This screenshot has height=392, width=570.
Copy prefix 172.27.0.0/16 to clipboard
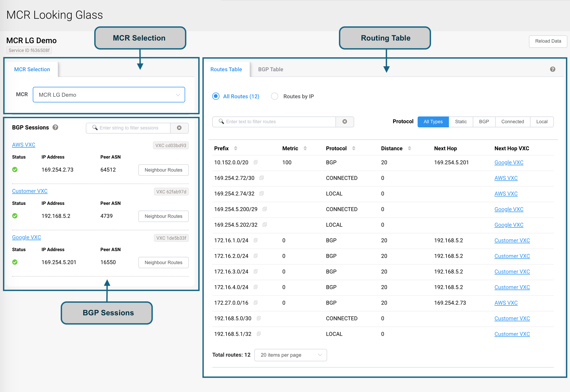[x=256, y=303]
